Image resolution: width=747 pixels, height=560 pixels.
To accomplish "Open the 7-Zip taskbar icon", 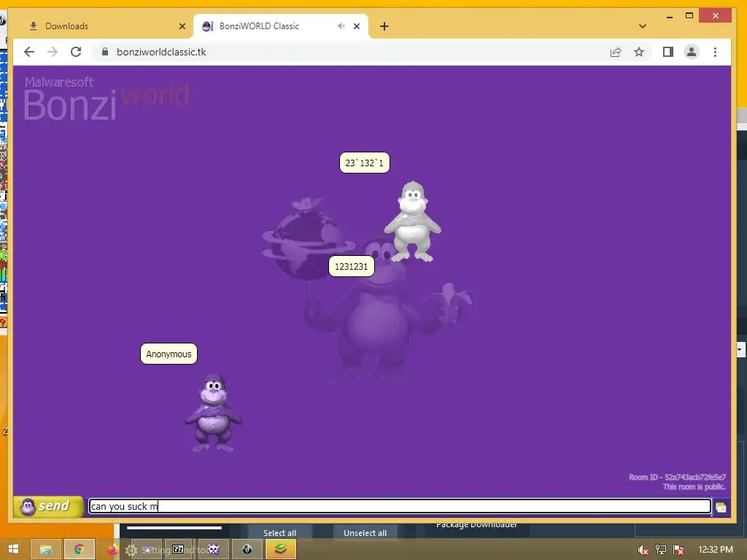I will [x=178, y=549].
